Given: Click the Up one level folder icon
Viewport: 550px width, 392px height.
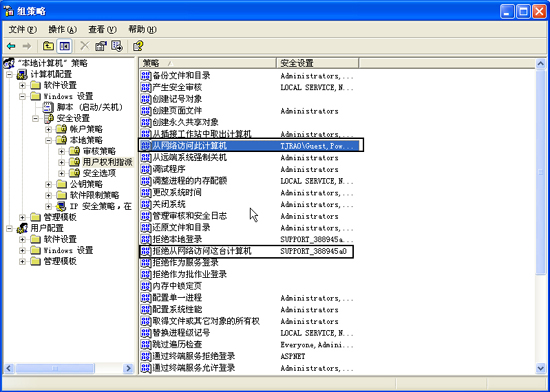Looking at the screenshot, I should click(48, 46).
